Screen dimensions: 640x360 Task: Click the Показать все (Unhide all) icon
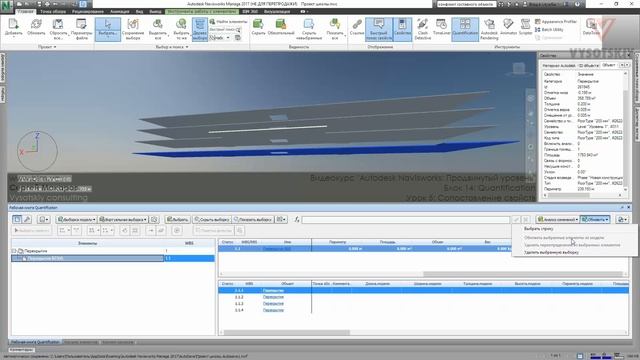tap(335, 29)
